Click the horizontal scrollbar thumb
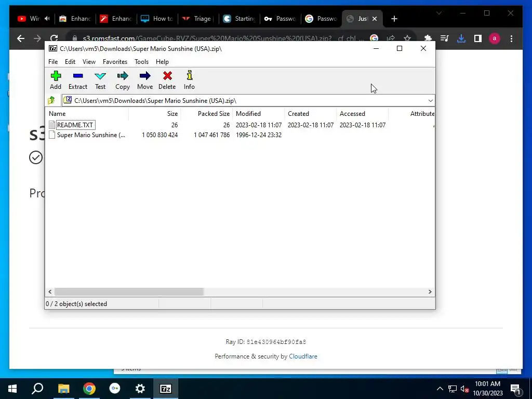 click(x=129, y=292)
